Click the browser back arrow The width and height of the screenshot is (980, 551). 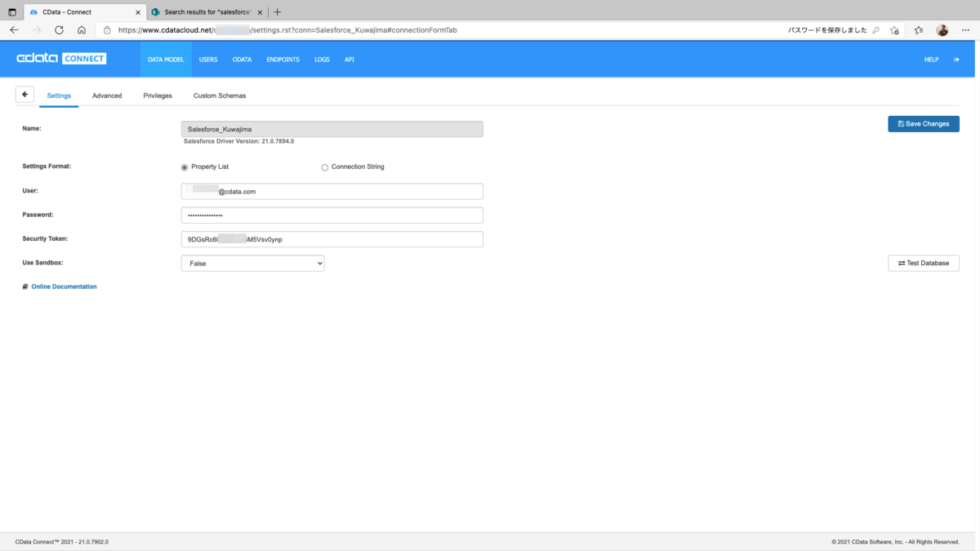tap(14, 30)
